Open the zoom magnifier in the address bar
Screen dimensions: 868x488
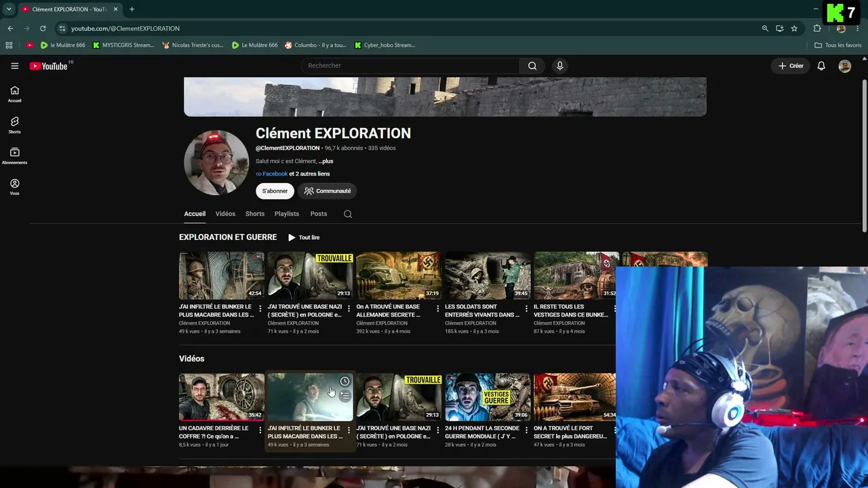click(765, 28)
